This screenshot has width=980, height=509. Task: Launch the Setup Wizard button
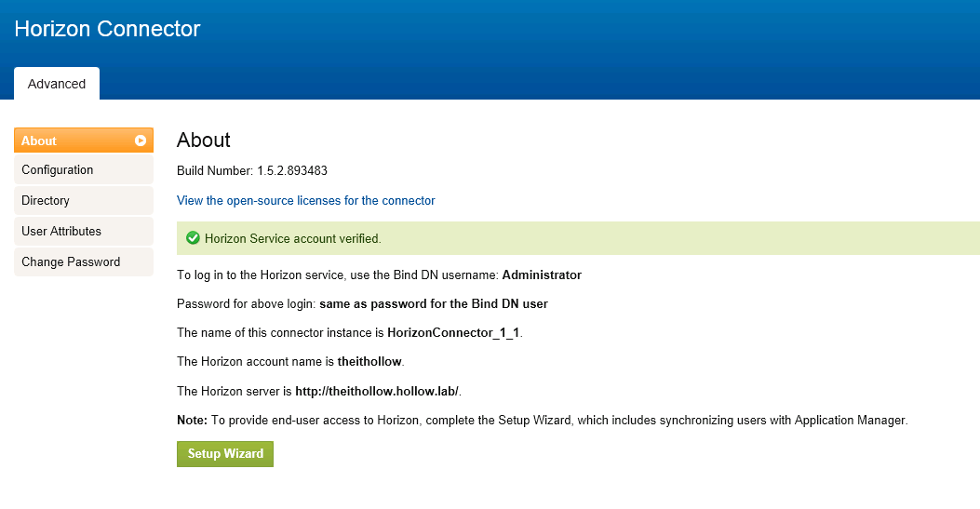point(225,454)
